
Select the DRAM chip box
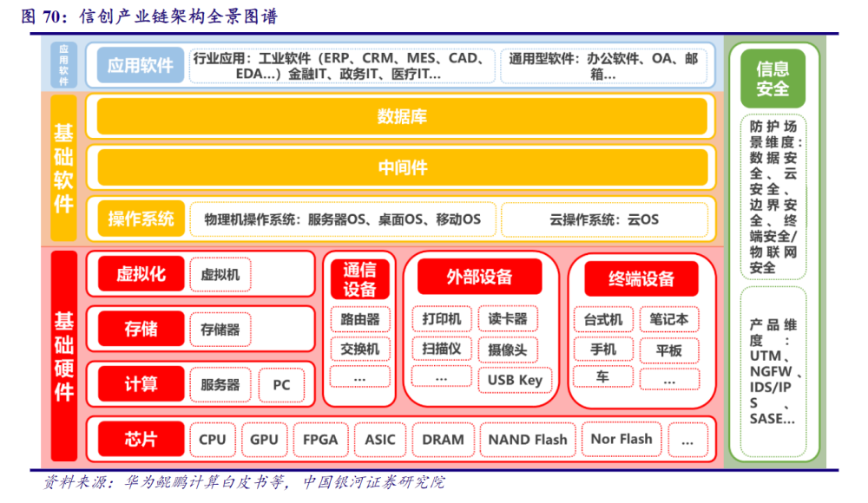(x=444, y=440)
